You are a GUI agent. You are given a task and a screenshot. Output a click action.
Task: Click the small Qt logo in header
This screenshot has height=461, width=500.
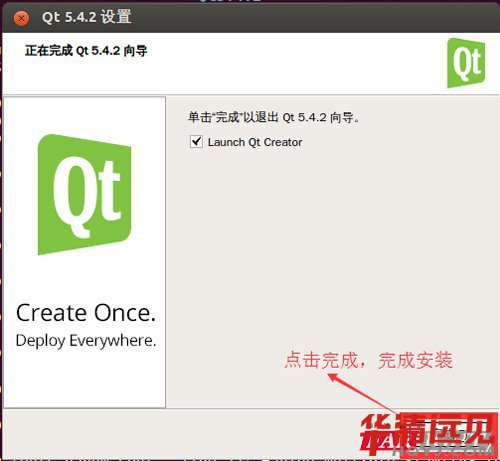coord(466,63)
